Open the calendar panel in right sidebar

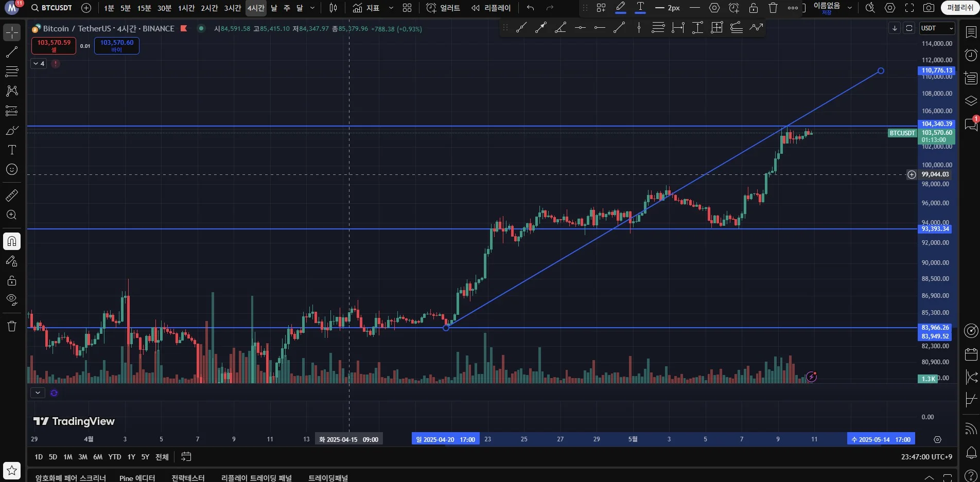(x=971, y=354)
